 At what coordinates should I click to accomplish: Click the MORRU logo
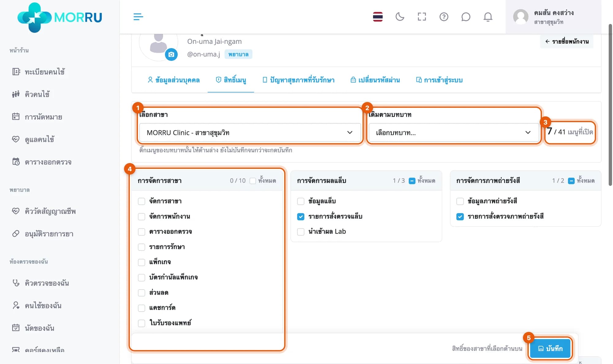click(60, 17)
